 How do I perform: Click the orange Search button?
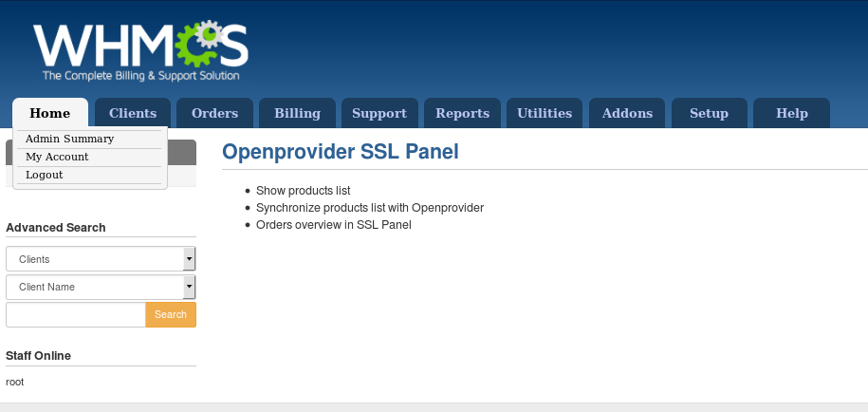(171, 314)
